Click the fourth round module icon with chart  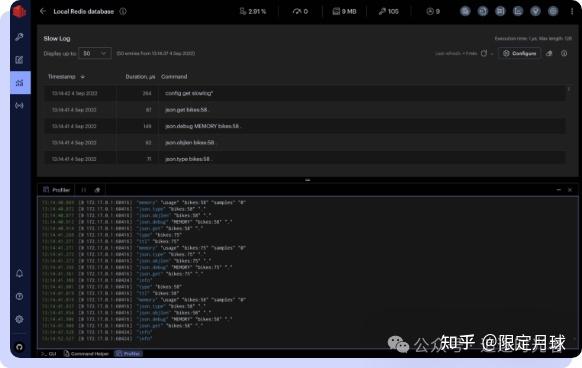(x=518, y=11)
